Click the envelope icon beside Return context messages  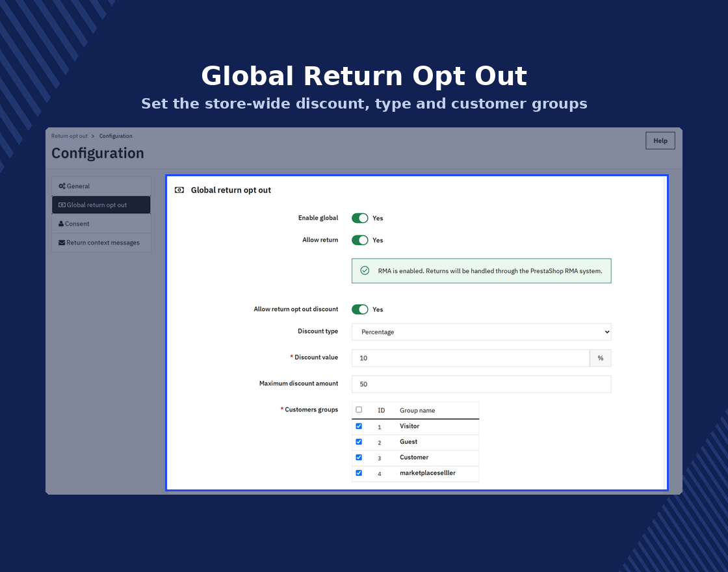(62, 242)
